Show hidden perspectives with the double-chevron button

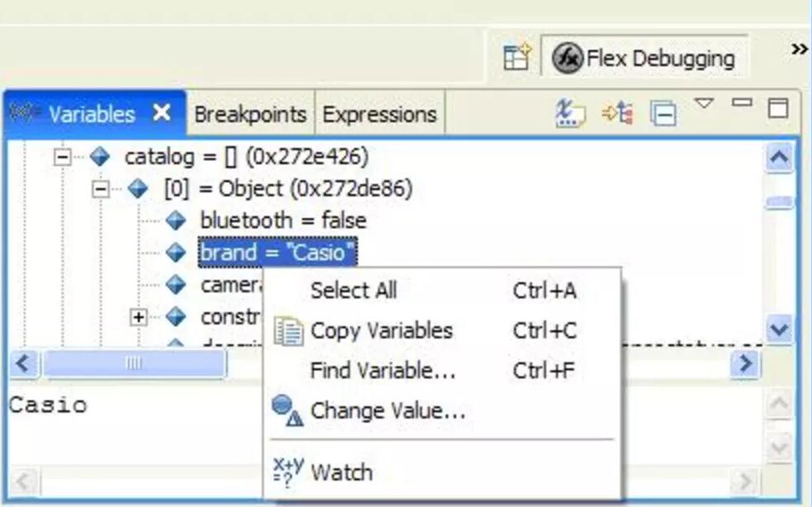click(799, 50)
